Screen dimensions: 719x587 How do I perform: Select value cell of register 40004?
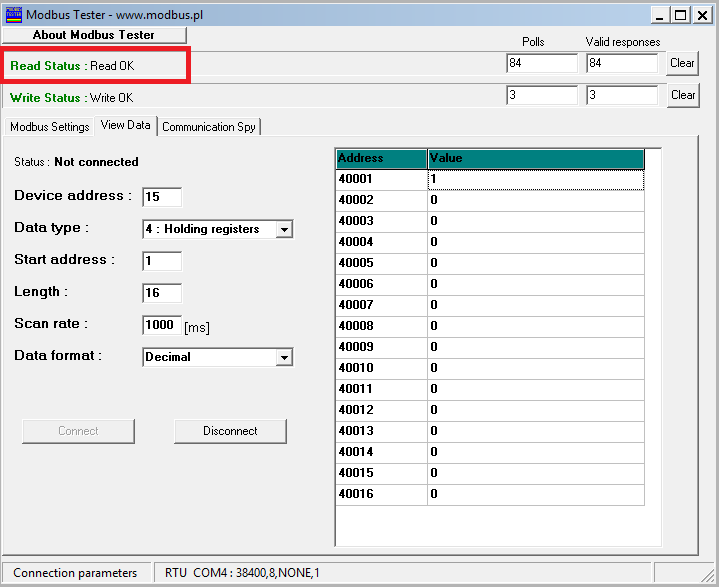[536, 243]
